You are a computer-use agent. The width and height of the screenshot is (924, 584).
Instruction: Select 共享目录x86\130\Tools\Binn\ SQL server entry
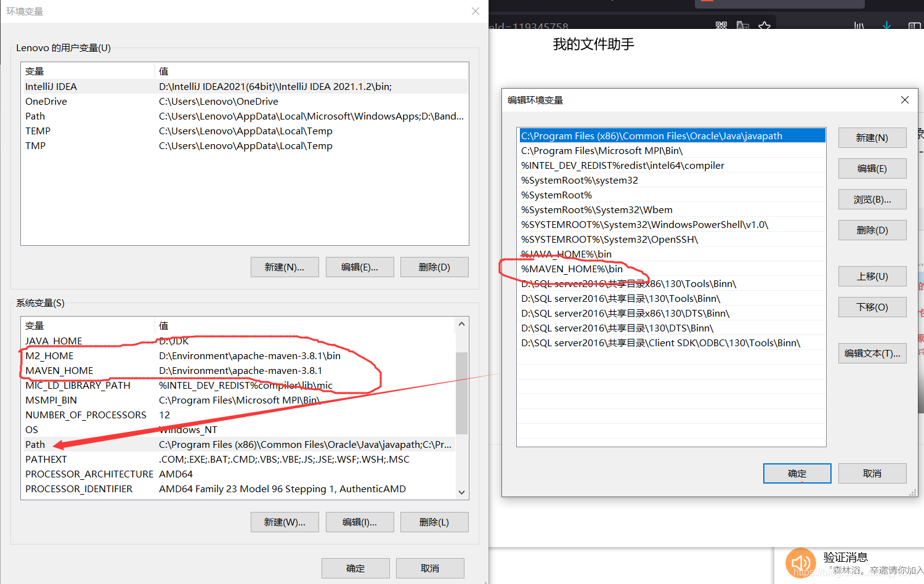click(671, 283)
